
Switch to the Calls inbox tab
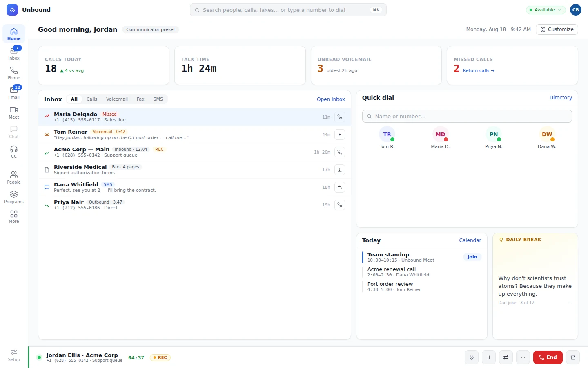tap(92, 99)
